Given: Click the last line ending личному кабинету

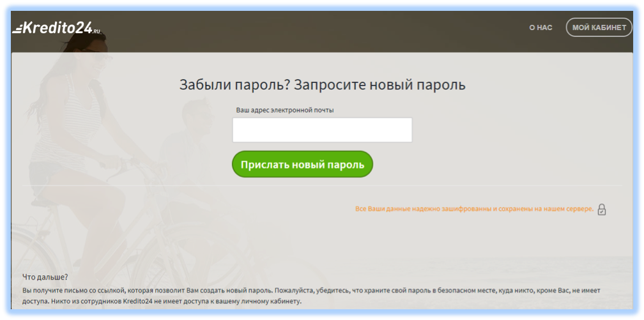Looking at the screenshot, I should click(x=162, y=301).
